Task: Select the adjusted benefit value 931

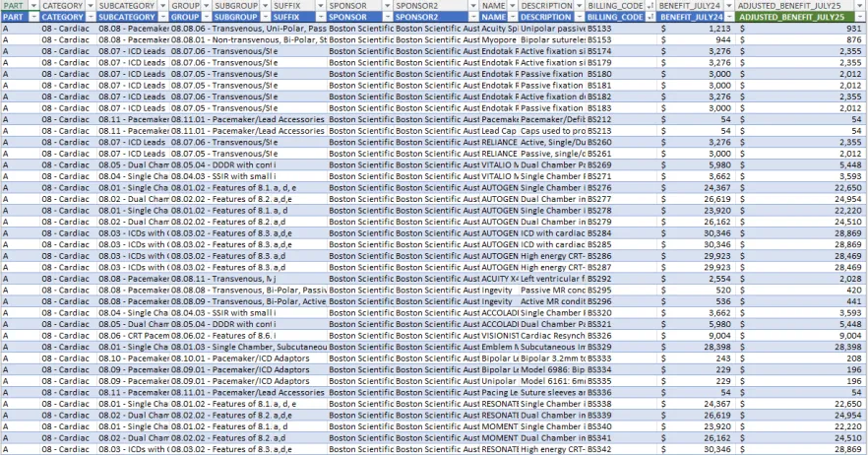Action: [801, 29]
